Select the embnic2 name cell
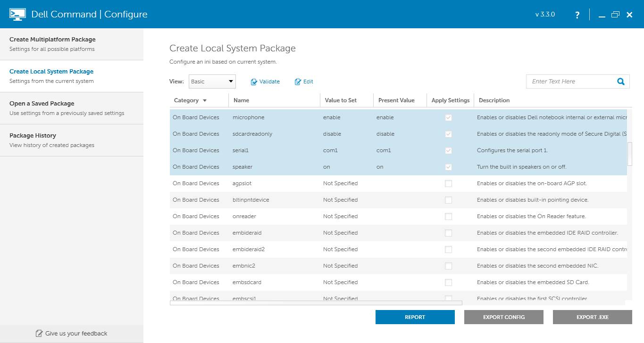Screen dimensions: 644x343 (244, 266)
